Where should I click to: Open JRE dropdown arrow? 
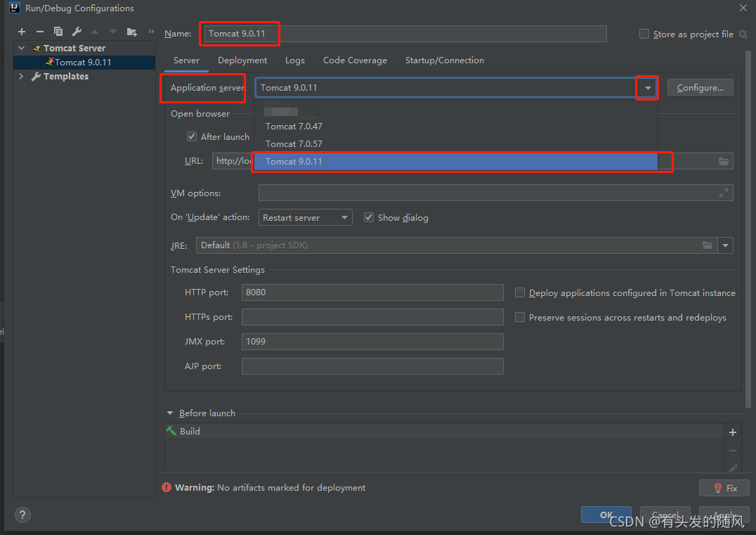tap(726, 245)
